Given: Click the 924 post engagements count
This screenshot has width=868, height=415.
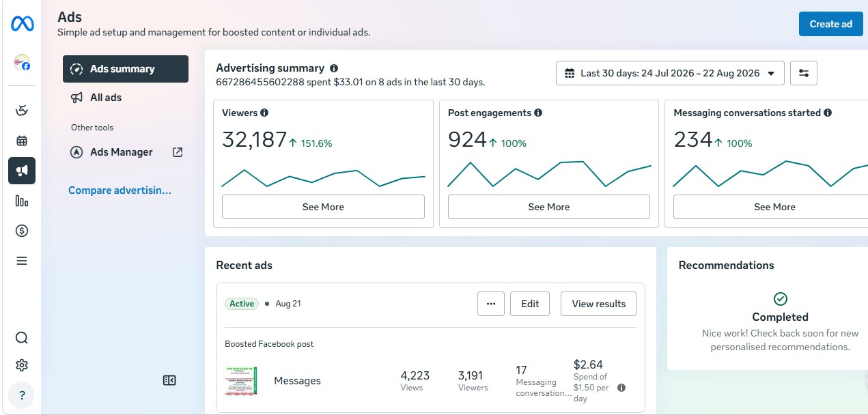Looking at the screenshot, I should tap(467, 140).
